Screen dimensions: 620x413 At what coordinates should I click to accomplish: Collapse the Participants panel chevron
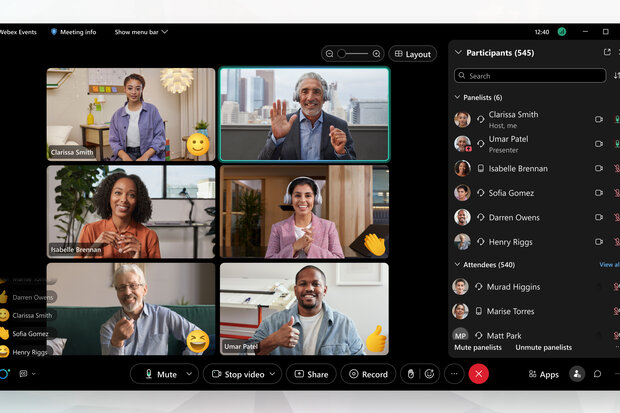(458, 52)
